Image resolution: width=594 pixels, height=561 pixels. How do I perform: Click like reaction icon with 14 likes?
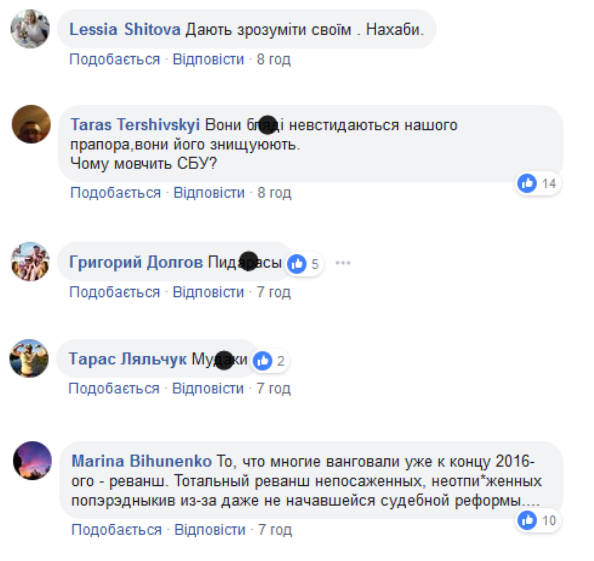(527, 183)
